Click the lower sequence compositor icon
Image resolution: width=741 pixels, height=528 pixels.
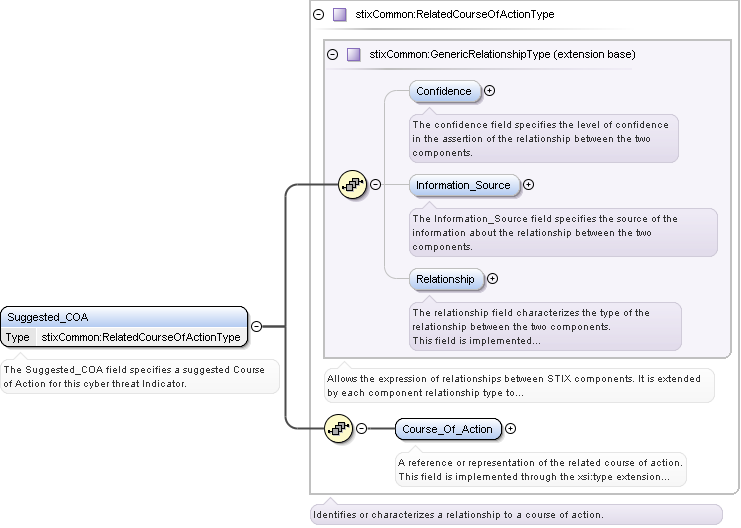tap(340, 429)
